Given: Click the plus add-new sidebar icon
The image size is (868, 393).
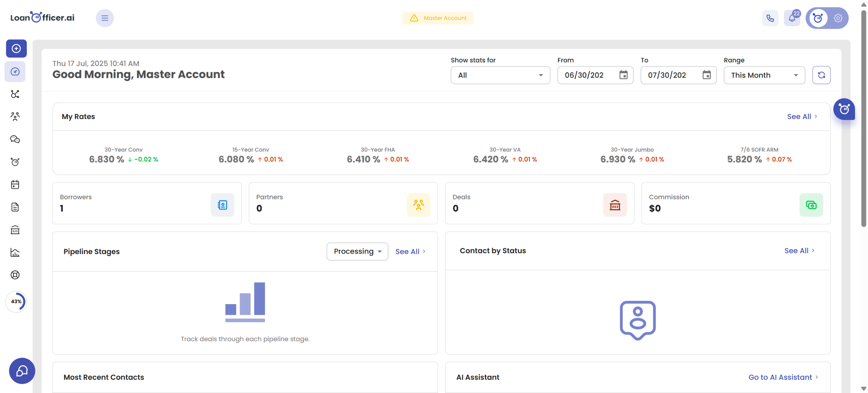Looking at the screenshot, I should pos(16,48).
